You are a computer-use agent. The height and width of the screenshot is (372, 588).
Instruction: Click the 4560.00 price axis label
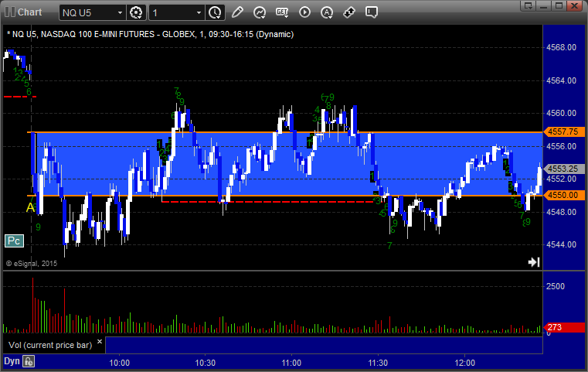pyautogui.click(x=561, y=113)
